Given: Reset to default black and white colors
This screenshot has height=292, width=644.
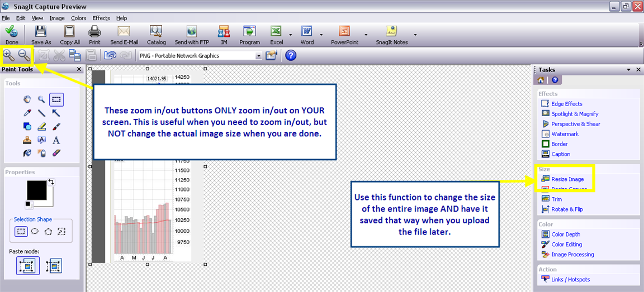Looking at the screenshot, I should tap(29, 205).
